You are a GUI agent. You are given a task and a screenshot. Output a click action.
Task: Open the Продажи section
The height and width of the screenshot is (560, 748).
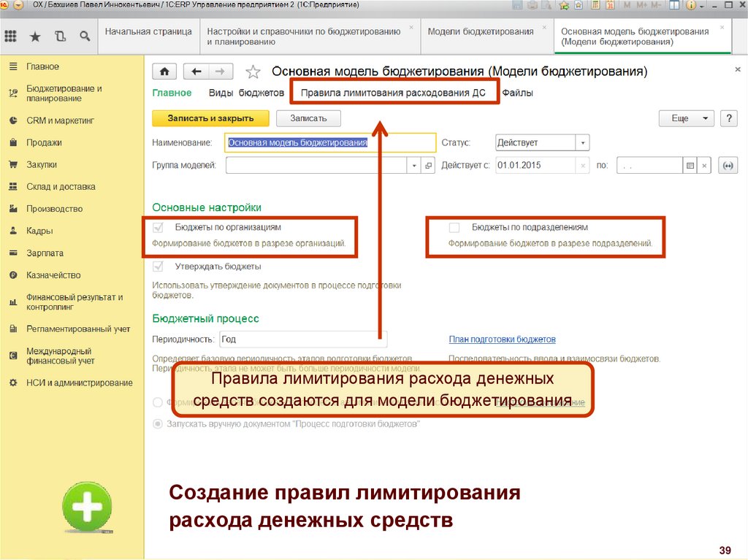pos(44,142)
